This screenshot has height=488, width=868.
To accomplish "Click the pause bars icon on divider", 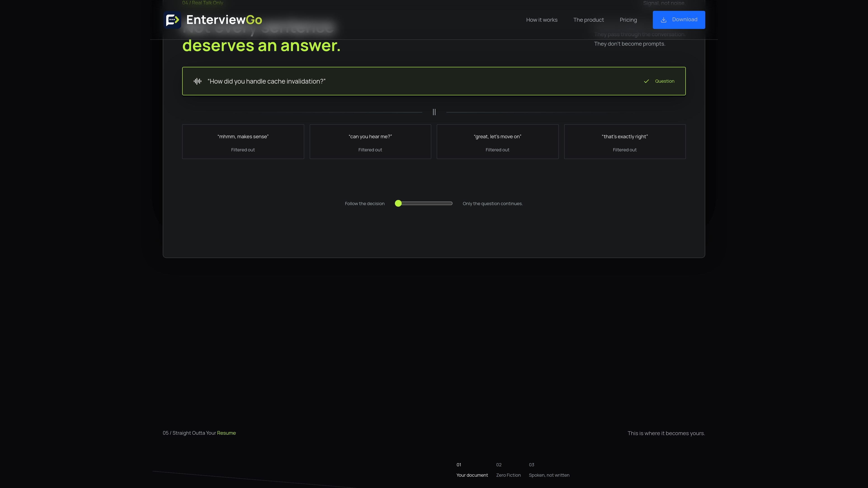I will (x=434, y=112).
